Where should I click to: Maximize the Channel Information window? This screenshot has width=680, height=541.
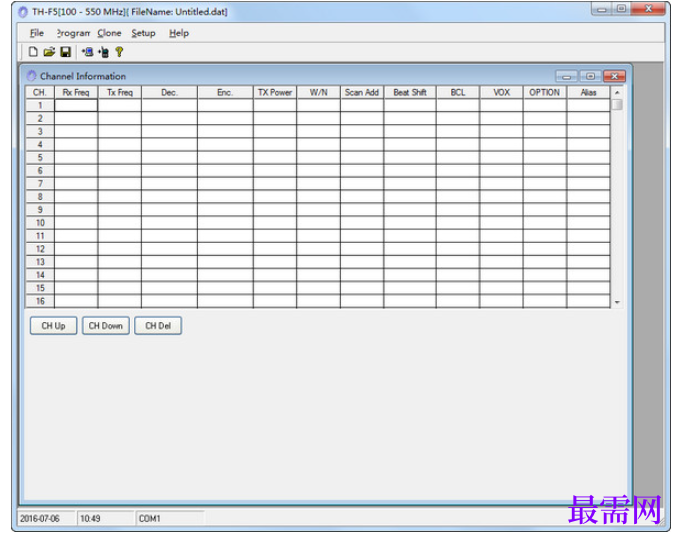(x=590, y=76)
